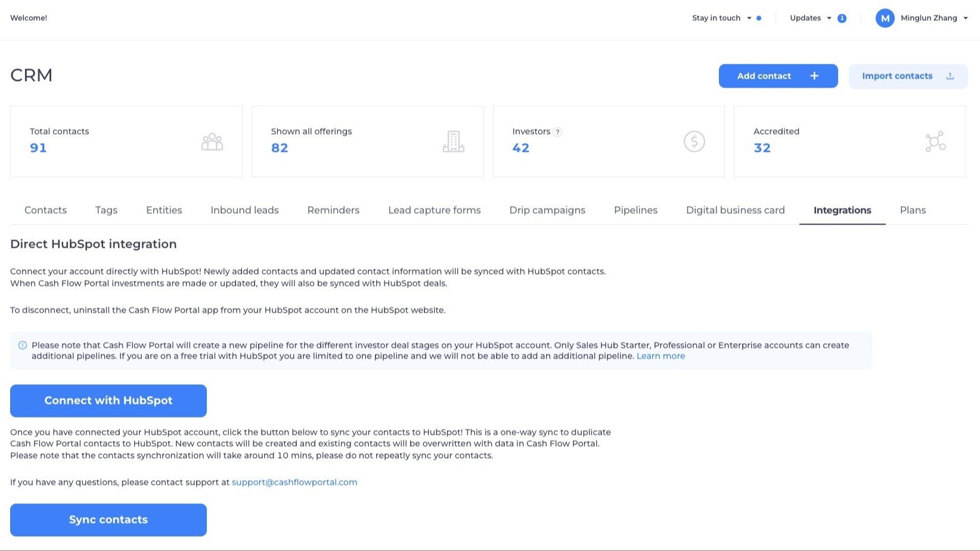Click the Add contact button
980x551 pixels.
coord(778,76)
